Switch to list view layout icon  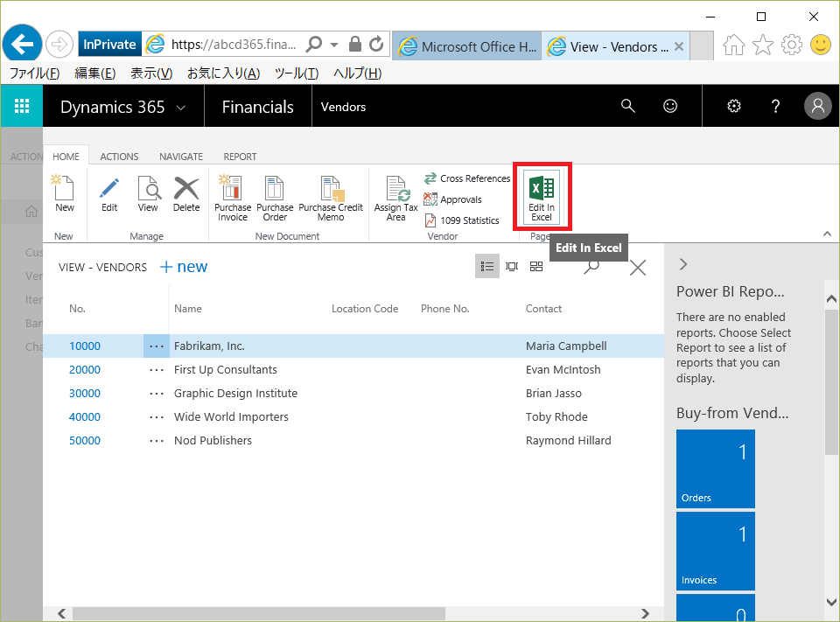(x=487, y=266)
